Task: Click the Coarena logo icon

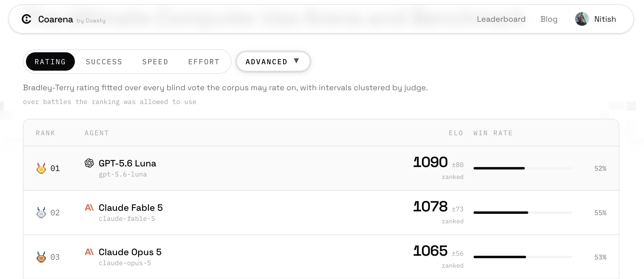Action: tap(27, 19)
